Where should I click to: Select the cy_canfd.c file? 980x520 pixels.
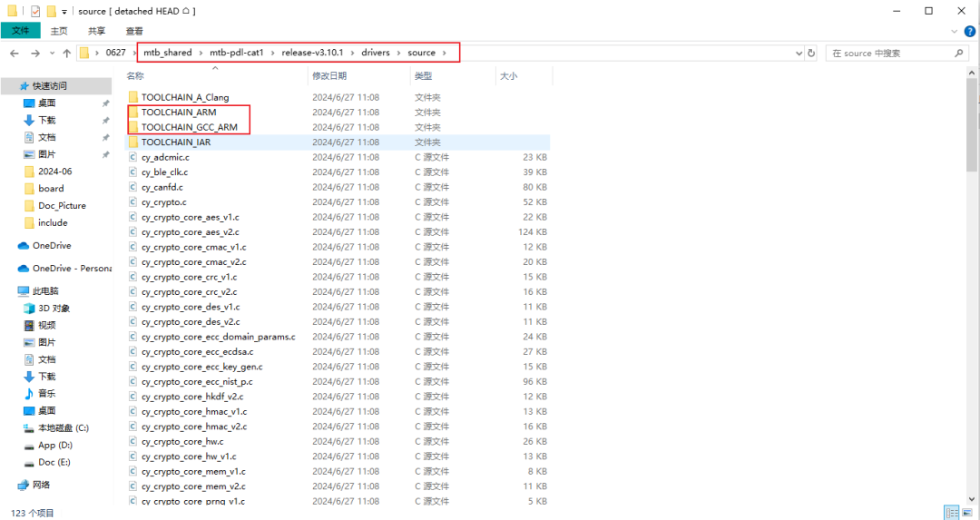click(162, 187)
